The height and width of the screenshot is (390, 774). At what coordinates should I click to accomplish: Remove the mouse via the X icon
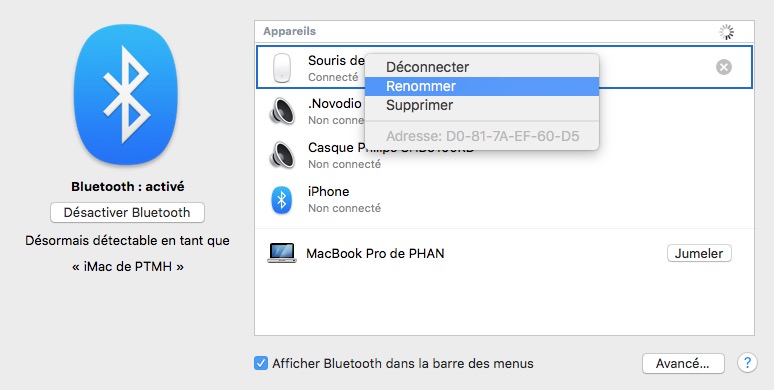click(x=724, y=67)
